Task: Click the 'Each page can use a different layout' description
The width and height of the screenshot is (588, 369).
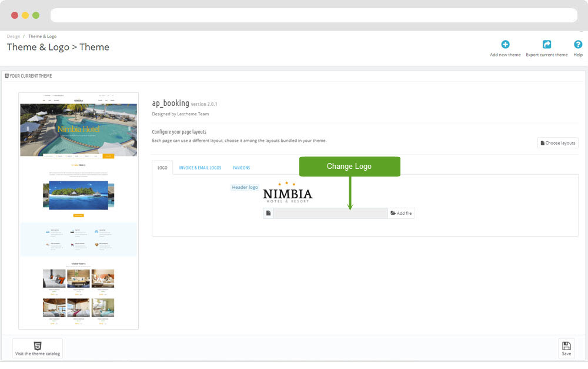Action: pyautogui.click(x=239, y=141)
